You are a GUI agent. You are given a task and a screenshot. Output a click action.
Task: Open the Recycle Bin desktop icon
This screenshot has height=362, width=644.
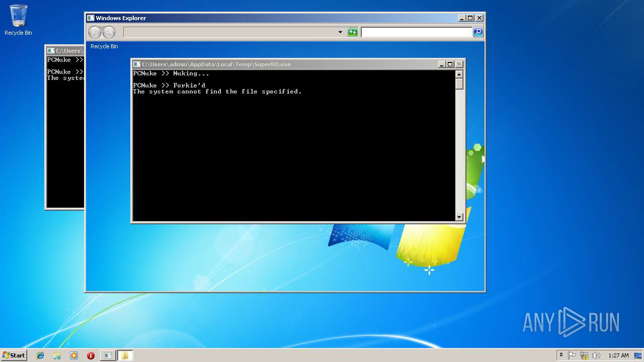coord(18,20)
